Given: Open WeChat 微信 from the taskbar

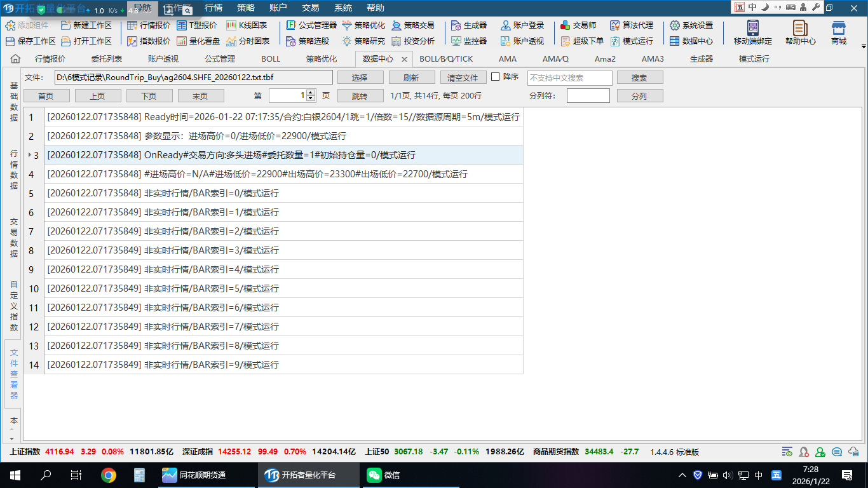Looking at the screenshot, I should (384, 475).
